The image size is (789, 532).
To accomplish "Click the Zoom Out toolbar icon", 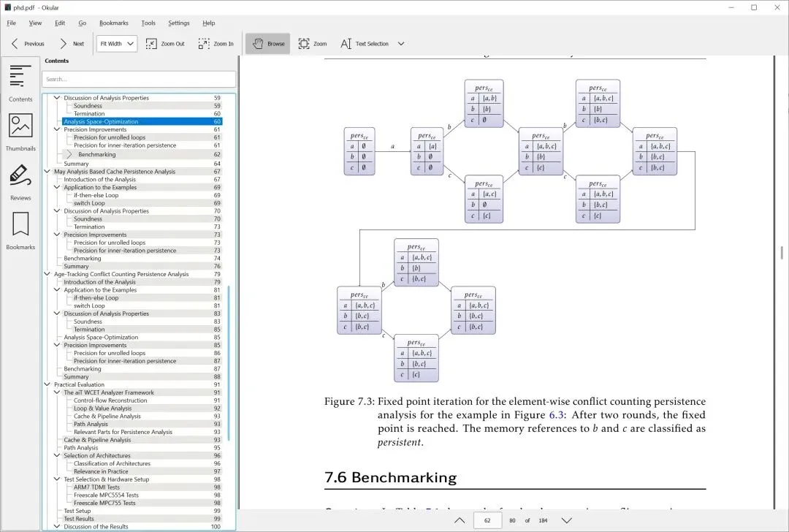I will (x=165, y=44).
